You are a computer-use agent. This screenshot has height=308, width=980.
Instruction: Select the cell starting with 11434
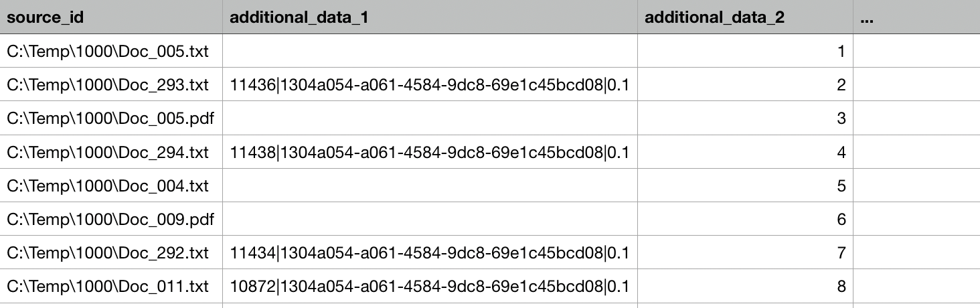click(x=430, y=253)
